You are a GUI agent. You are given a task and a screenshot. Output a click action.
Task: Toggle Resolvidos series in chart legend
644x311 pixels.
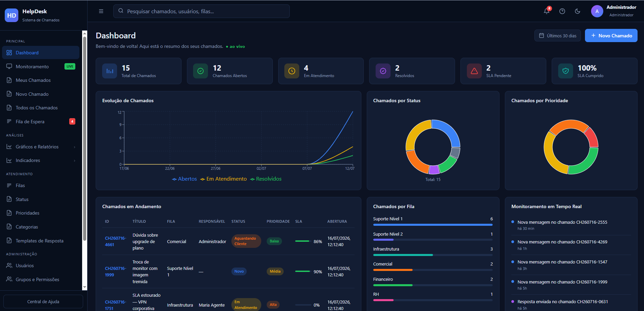tap(266, 179)
